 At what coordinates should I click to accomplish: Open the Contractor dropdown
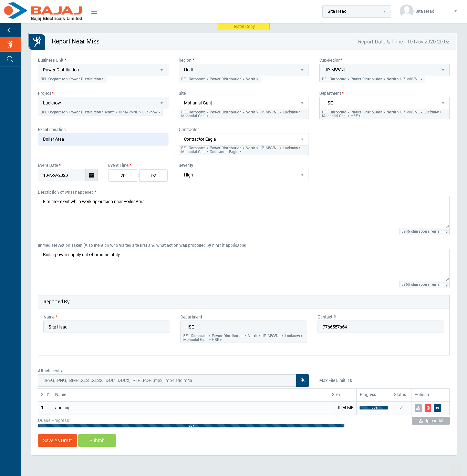click(x=243, y=139)
